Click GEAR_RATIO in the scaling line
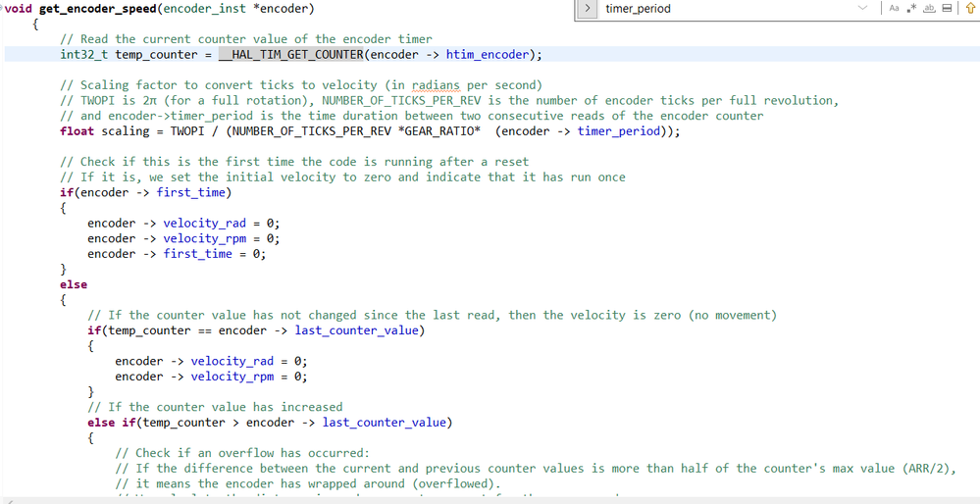 click(438, 131)
